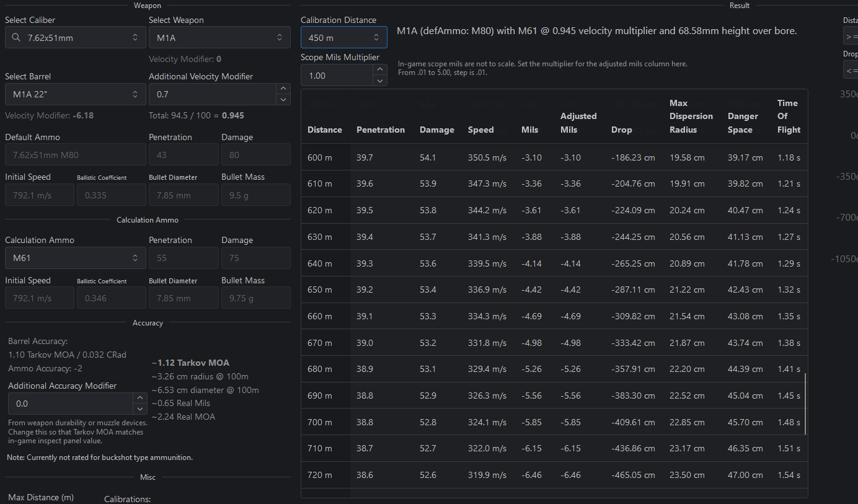Decrease the Scope Mils Multiplier value
858x504 pixels.
[380, 81]
